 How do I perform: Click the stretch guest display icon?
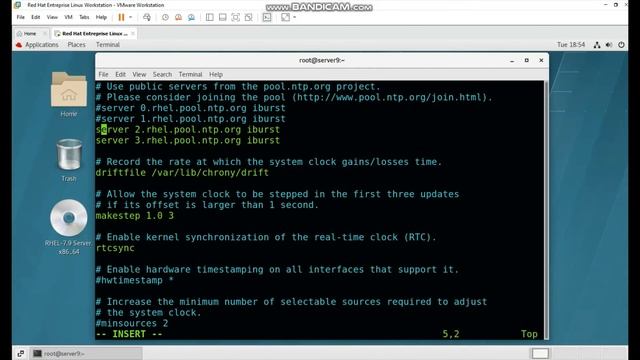(x=285, y=17)
